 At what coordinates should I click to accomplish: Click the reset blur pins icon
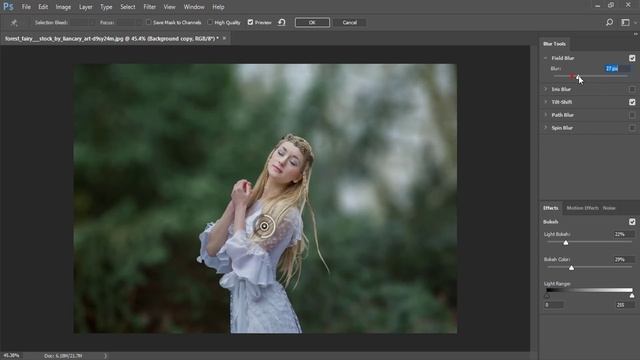[x=282, y=22]
